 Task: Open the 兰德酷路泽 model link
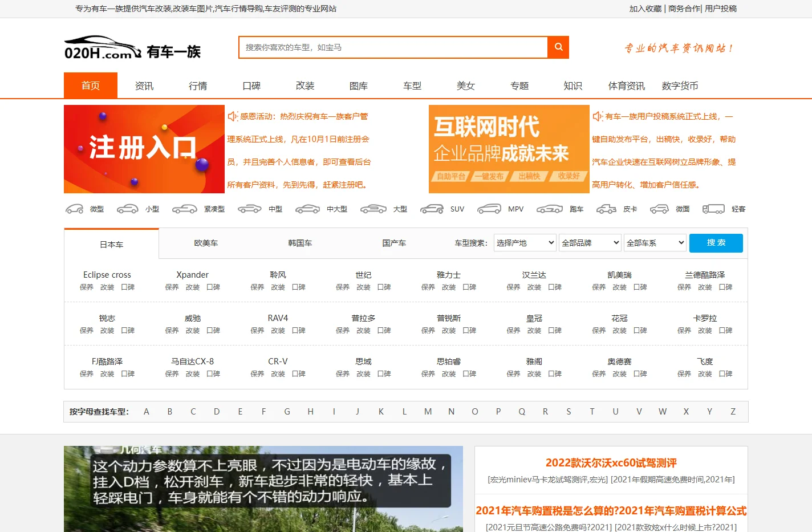point(705,275)
